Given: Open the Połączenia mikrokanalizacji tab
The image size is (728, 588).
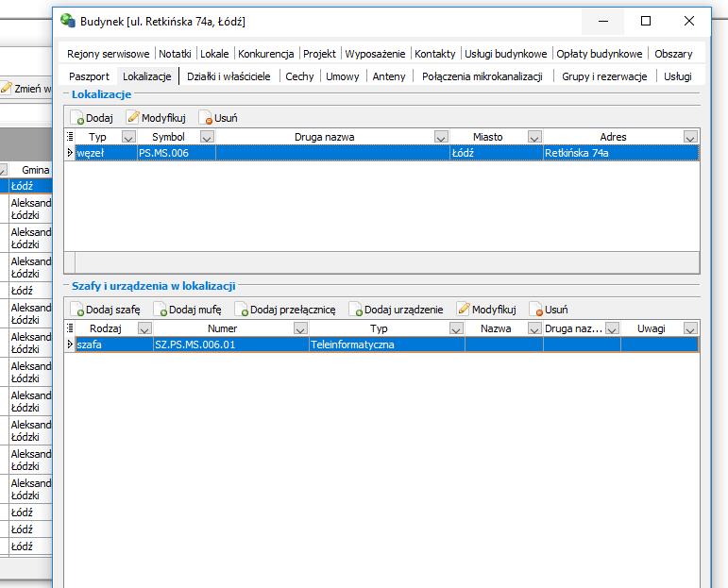Looking at the screenshot, I should [x=483, y=76].
